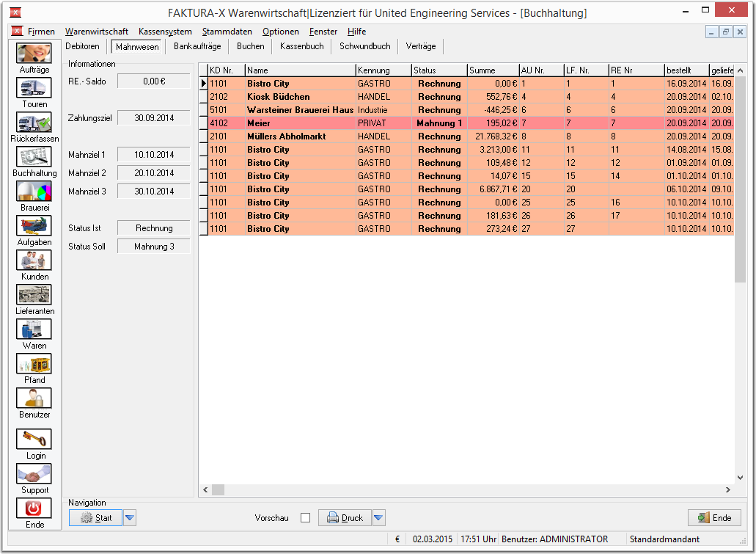The height and width of the screenshot is (554, 756).
Task: Open the Kassensystem menu
Action: point(165,32)
